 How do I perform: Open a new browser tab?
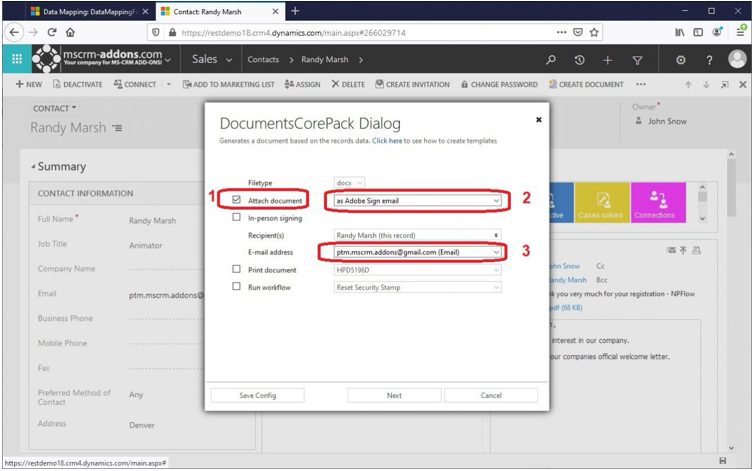click(x=295, y=11)
